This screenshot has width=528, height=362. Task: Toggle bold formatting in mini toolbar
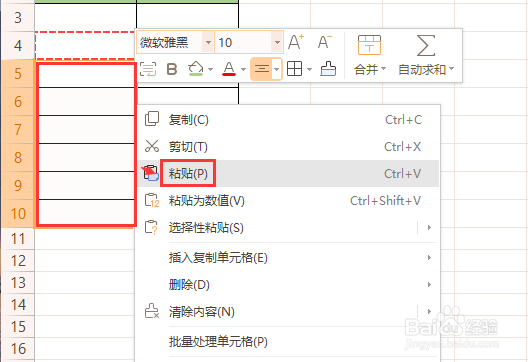click(172, 69)
